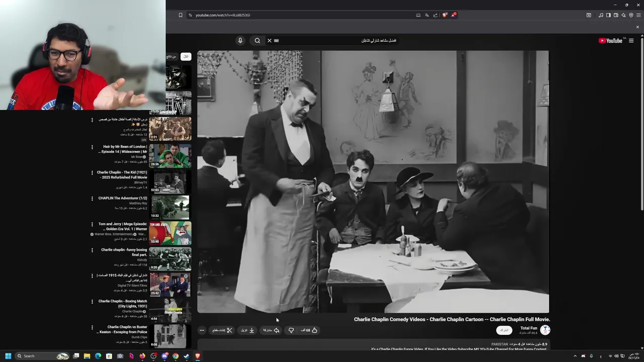644x362 pixels.
Task: Create a clip with the scissors button
Action: pos(222,330)
